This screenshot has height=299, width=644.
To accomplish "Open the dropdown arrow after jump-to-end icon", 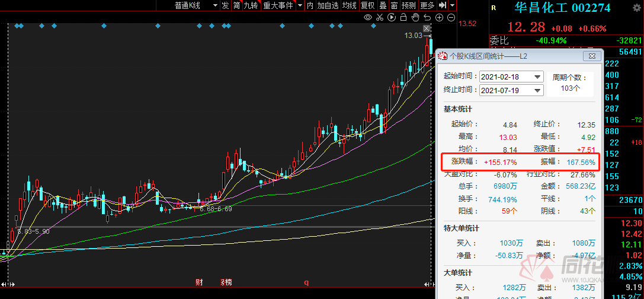I will (452, 5).
